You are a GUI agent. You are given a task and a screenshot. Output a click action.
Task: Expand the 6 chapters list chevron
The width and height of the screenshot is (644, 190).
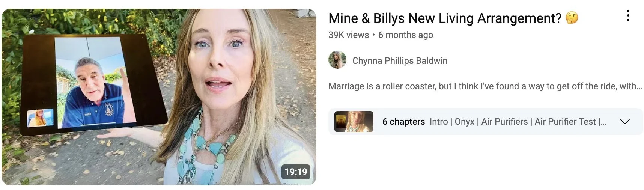[x=625, y=122]
